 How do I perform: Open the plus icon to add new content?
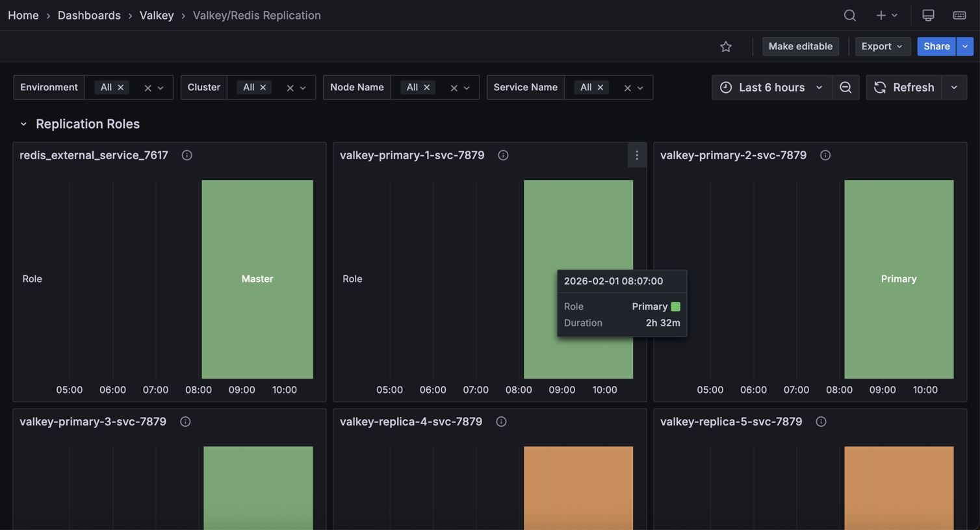pos(881,15)
